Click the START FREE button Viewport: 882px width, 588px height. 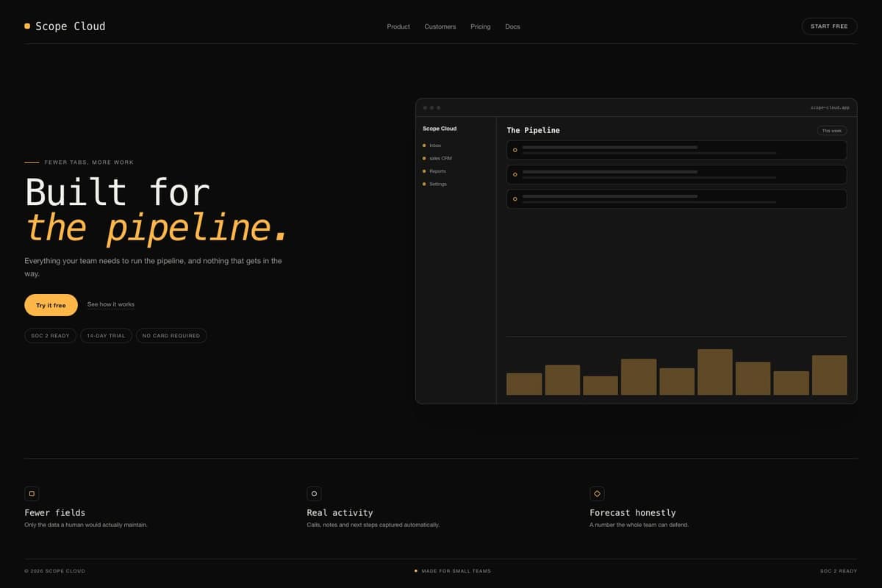click(829, 26)
